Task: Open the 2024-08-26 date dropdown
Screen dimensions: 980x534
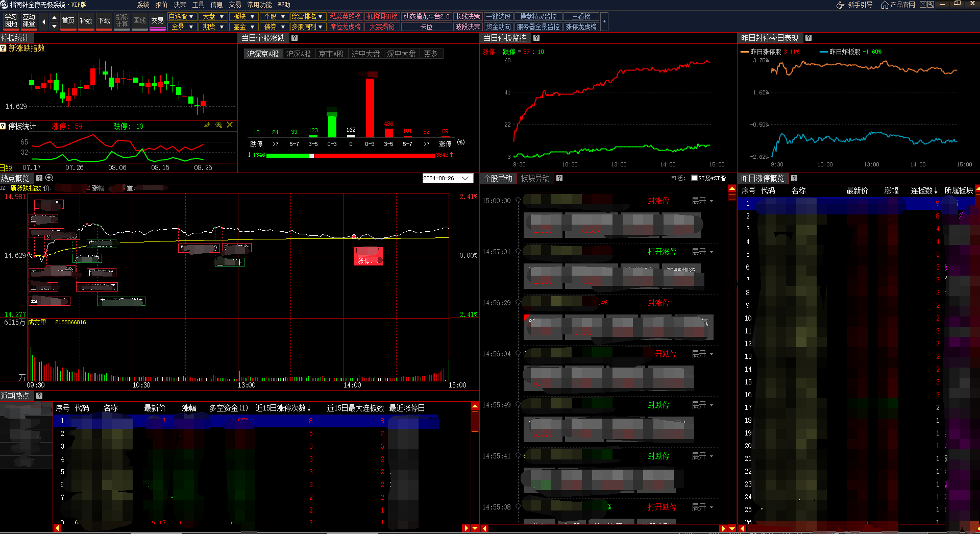Action: (465, 178)
